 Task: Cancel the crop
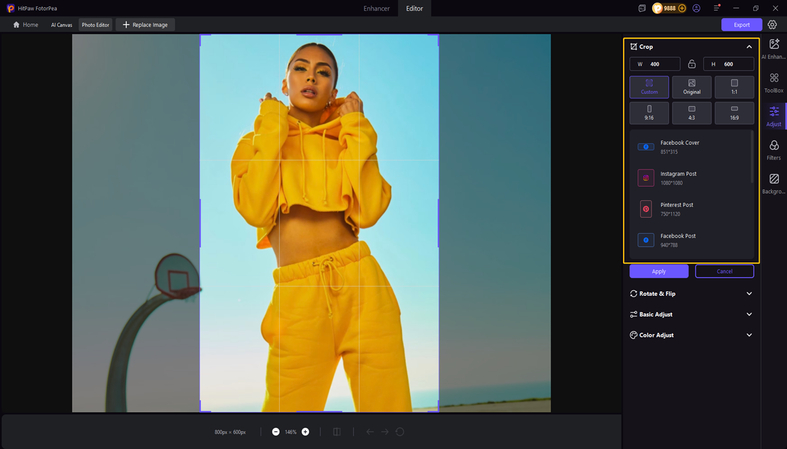click(x=724, y=271)
